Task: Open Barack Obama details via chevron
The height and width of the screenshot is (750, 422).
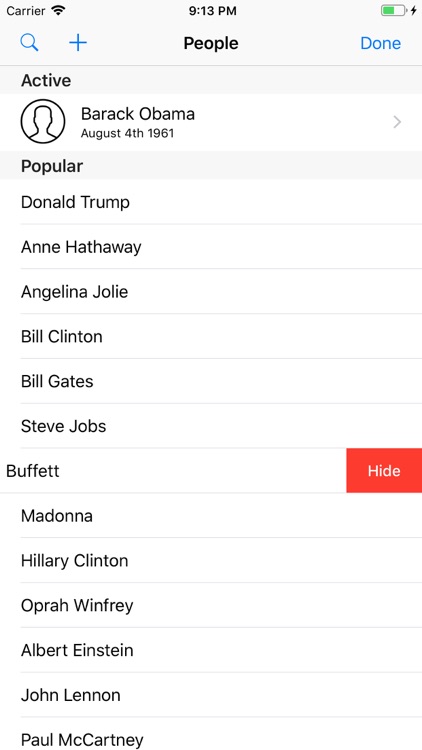Action: [397, 122]
